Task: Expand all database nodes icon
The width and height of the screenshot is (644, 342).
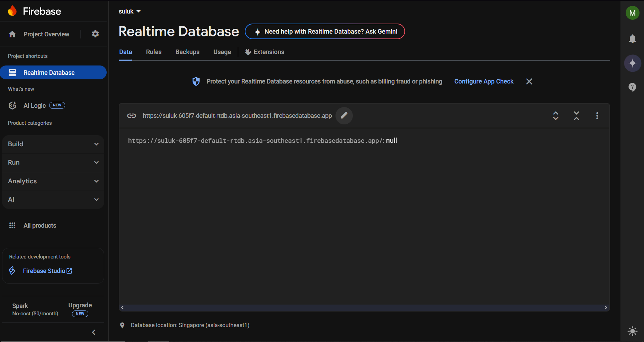Action: click(x=556, y=116)
